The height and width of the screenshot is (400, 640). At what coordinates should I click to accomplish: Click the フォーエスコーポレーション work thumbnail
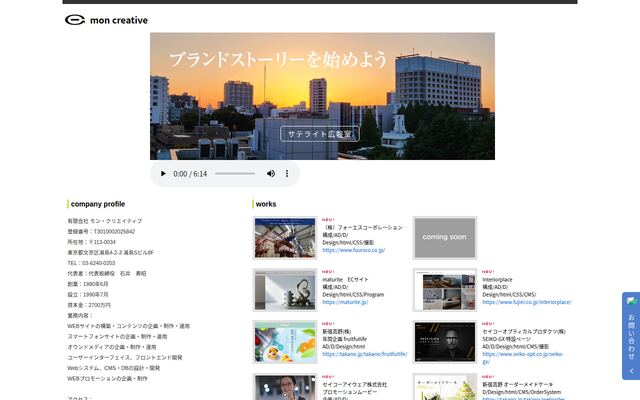(x=285, y=238)
